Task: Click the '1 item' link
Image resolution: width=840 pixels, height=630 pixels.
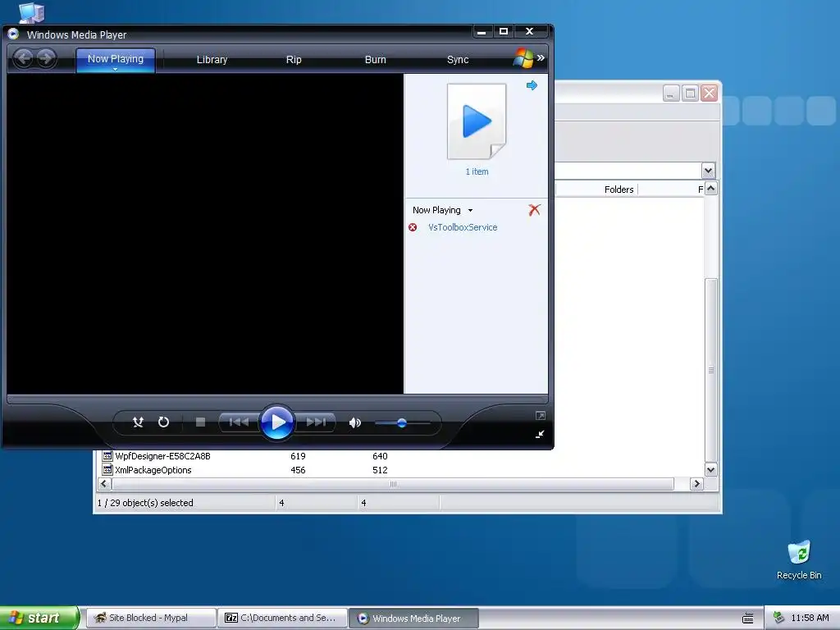Action: coord(477,171)
